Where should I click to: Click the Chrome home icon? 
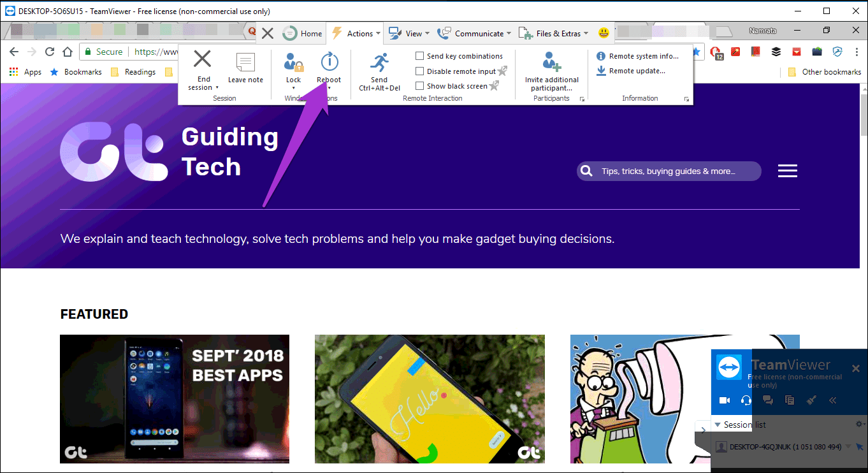[x=68, y=52]
